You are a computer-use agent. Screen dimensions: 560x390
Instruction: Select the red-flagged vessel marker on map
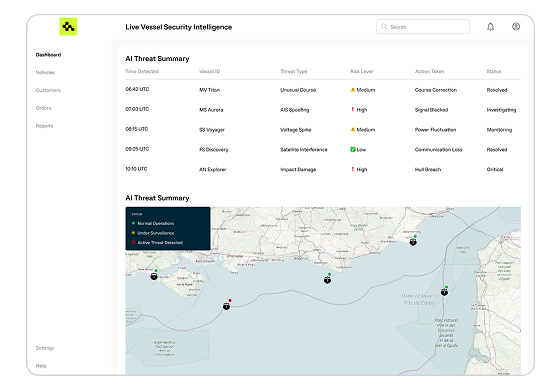[226, 306]
